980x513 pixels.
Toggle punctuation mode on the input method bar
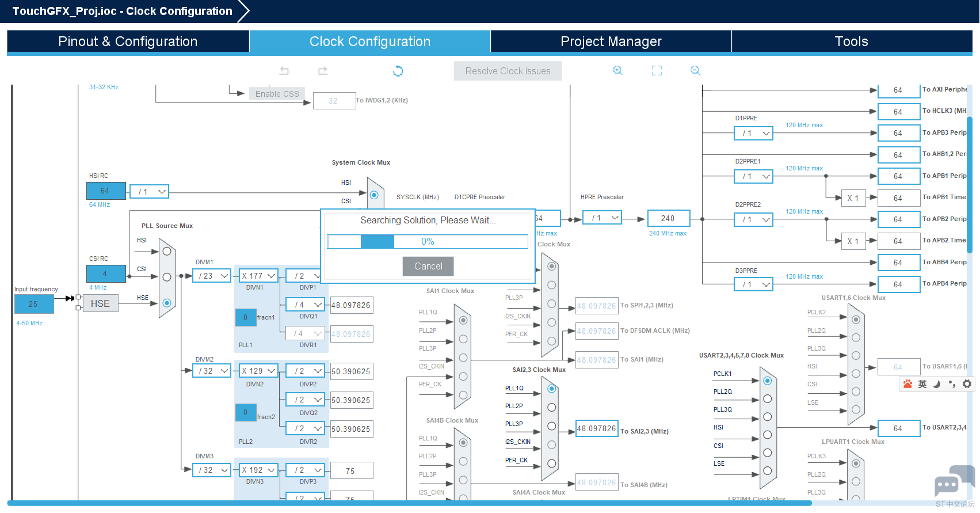point(952,384)
